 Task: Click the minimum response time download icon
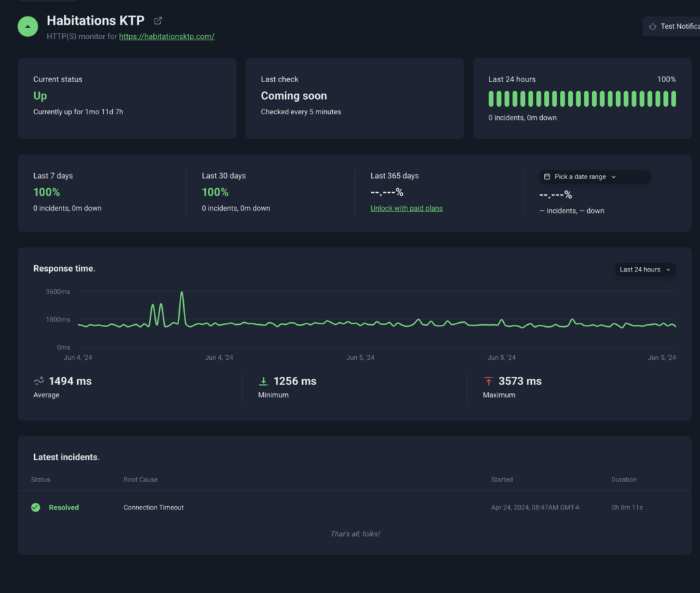(263, 381)
